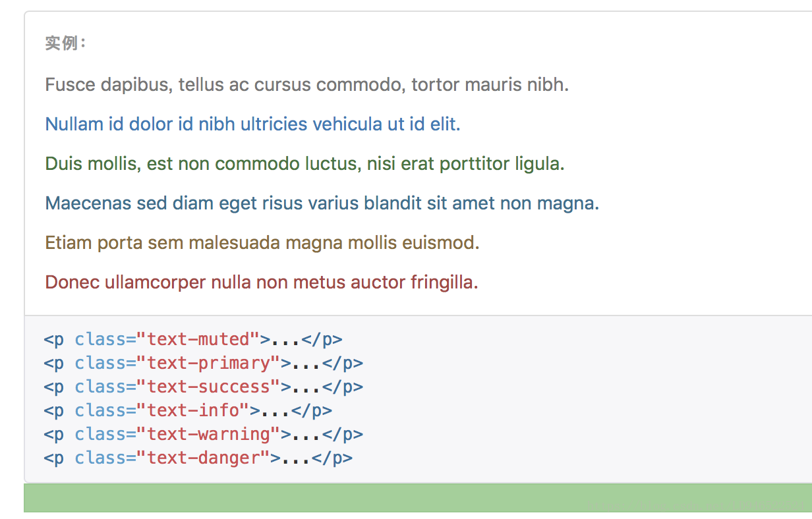This screenshot has width=812, height=519.
Task: Click the "text-danger" class value in code
Action: tap(204, 458)
